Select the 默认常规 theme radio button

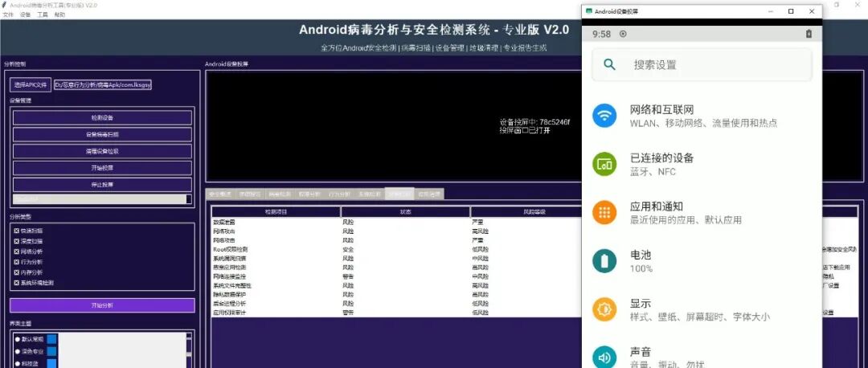(x=18, y=339)
